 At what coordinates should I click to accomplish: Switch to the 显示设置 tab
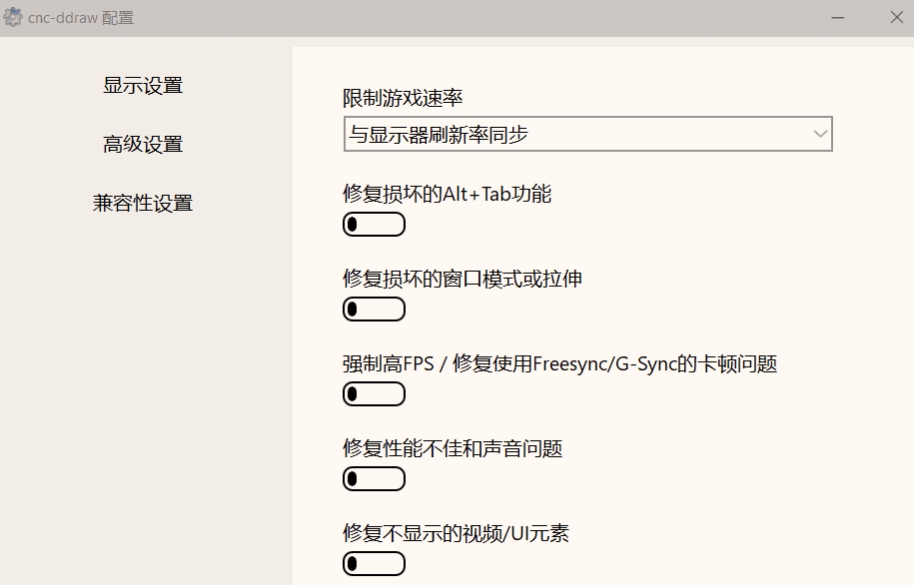[143, 86]
